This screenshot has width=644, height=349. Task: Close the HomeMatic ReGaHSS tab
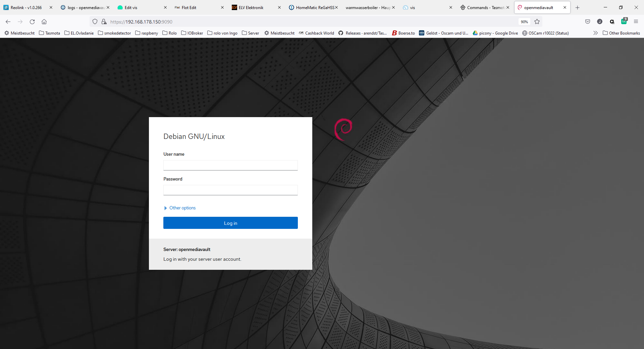point(336,7)
